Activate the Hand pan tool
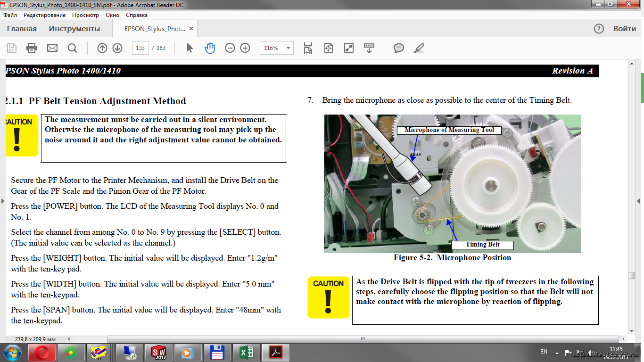This screenshot has height=362, width=644. coord(210,48)
